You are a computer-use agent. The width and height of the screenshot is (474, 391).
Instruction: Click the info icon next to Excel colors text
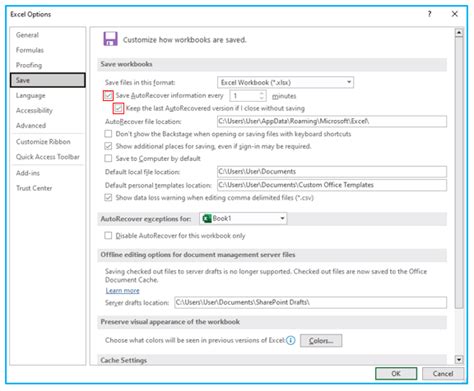[291, 340]
